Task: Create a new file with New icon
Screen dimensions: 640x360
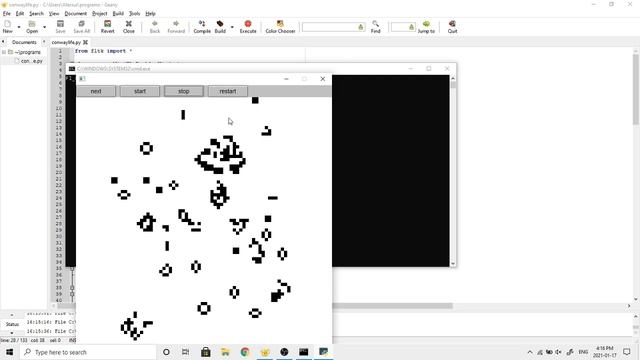Action: pyautogui.click(x=7, y=27)
